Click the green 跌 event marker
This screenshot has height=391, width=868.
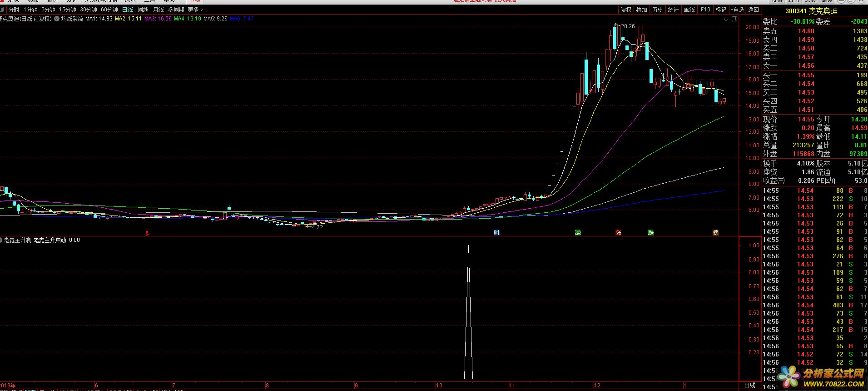tap(650, 233)
